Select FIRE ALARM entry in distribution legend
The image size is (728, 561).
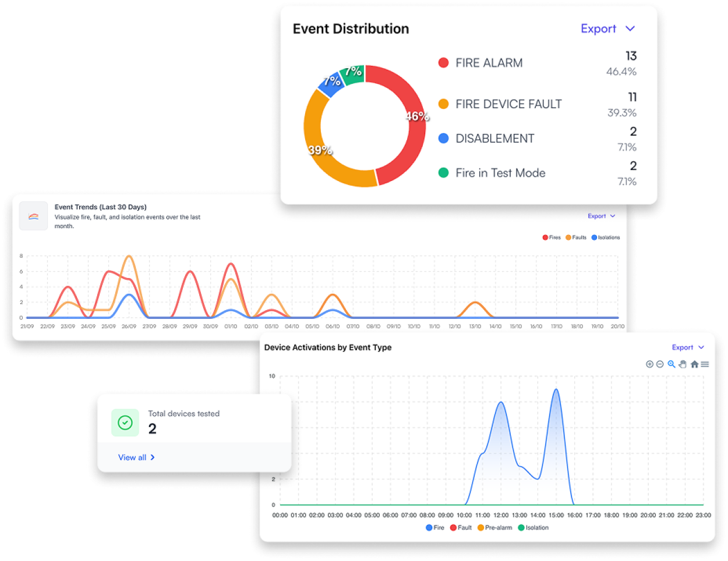pyautogui.click(x=488, y=63)
